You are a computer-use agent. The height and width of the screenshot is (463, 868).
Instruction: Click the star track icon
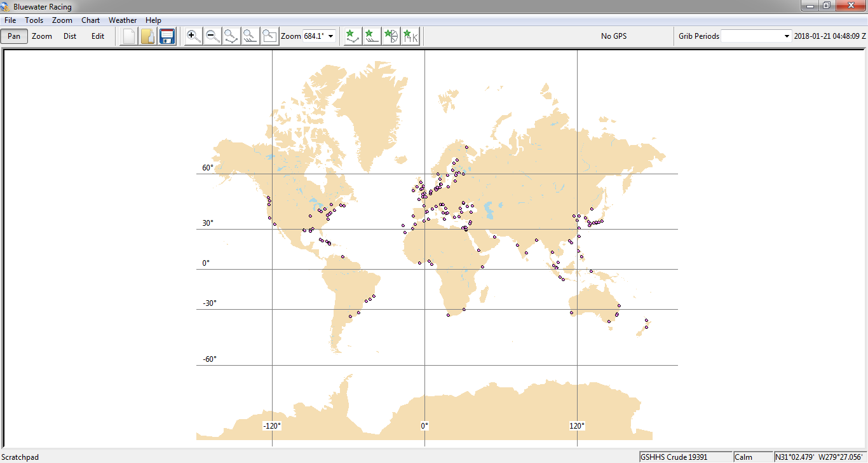[x=372, y=36]
